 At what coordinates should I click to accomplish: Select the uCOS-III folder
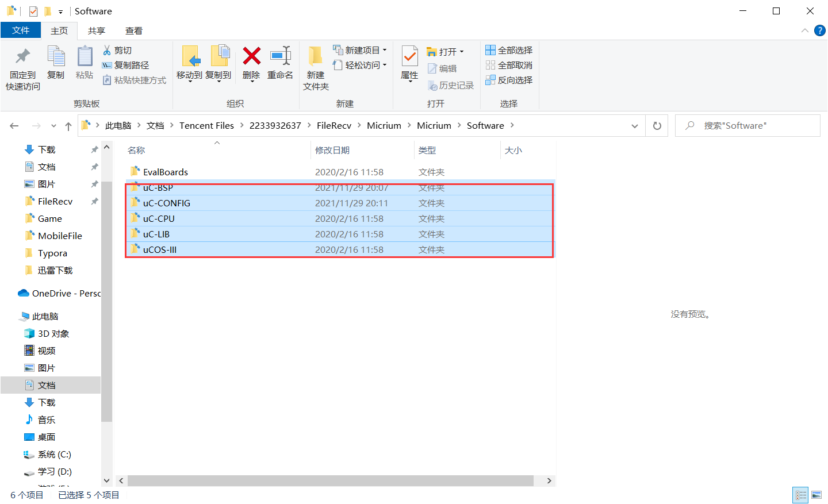pyautogui.click(x=340, y=249)
